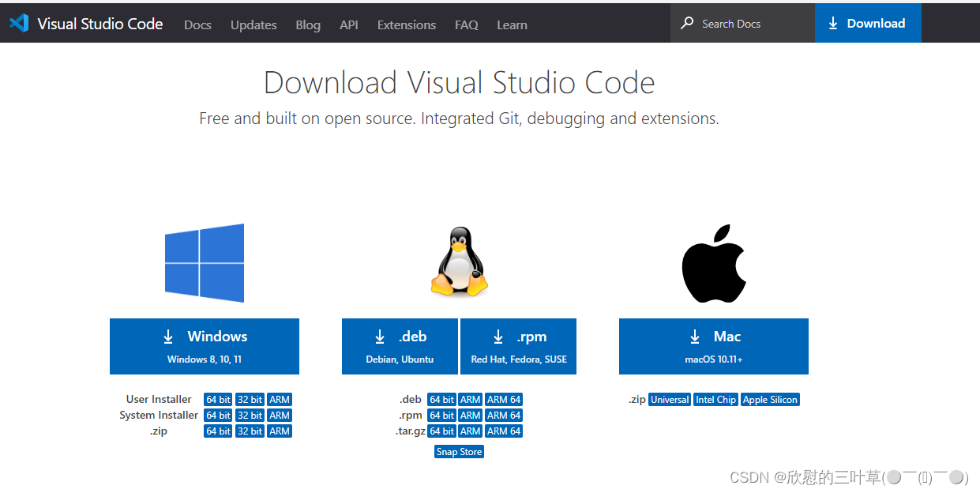The image size is (980, 493).
Task: Open the Learn nav item
Action: [x=512, y=24]
